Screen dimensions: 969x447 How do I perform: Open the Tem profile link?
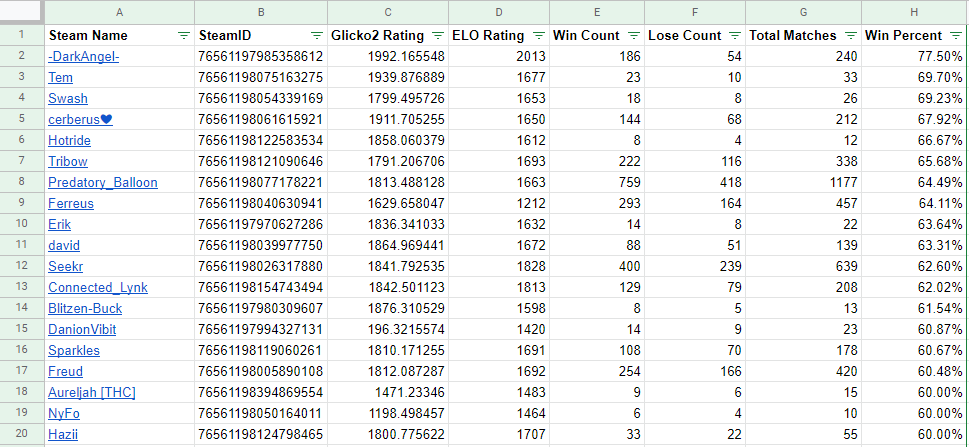pos(61,77)
